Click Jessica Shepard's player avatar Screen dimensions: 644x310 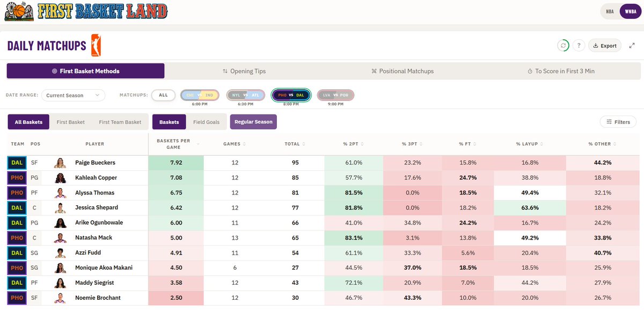tap(60, 207)
